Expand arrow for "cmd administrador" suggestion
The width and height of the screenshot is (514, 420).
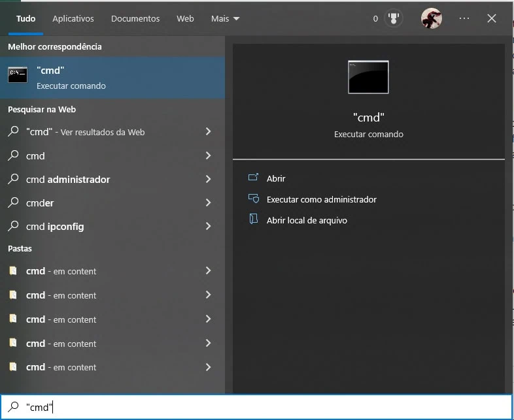[208, 179]
